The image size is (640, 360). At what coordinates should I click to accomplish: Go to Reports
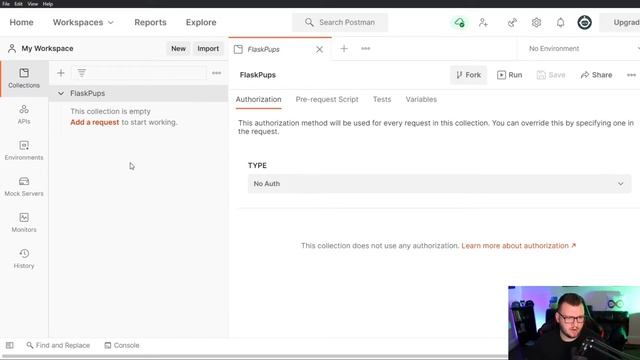(150, 22)
